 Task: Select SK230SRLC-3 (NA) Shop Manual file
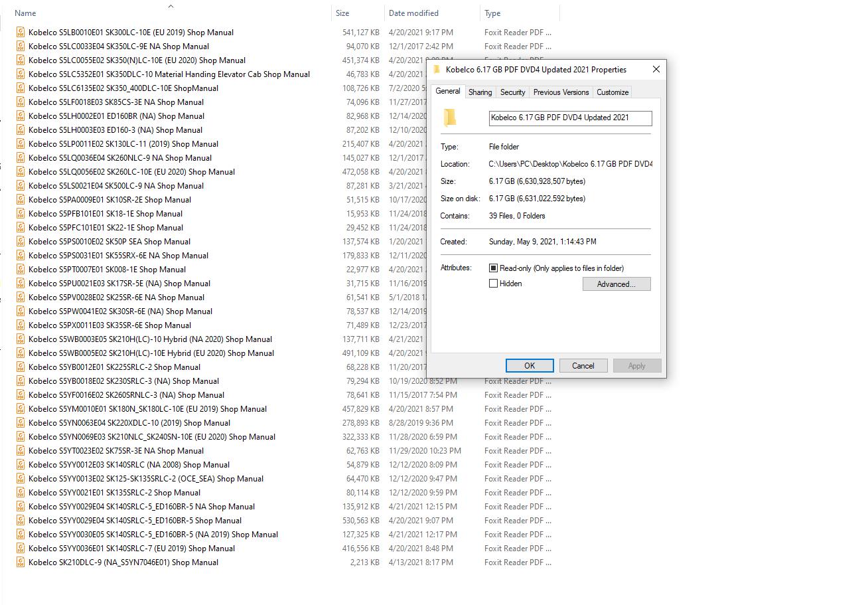click(x=123, y=381)
